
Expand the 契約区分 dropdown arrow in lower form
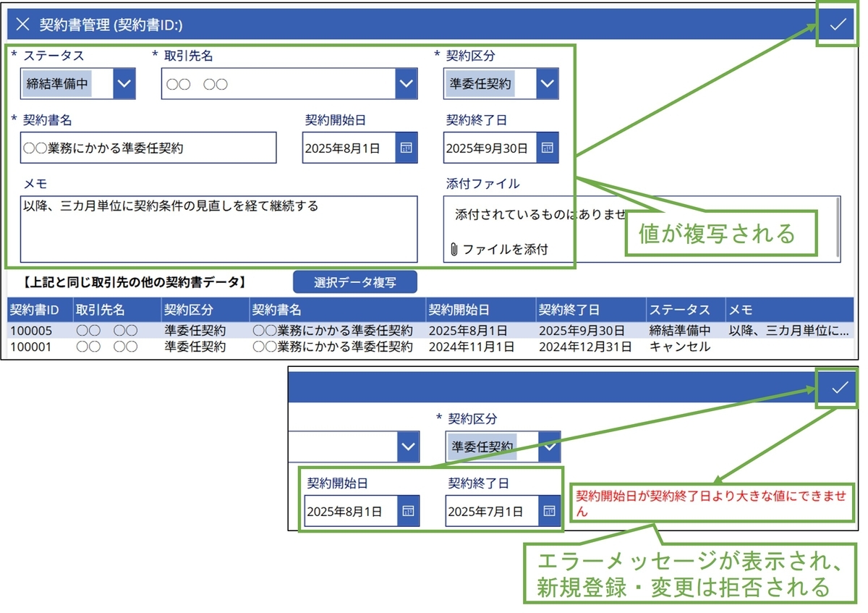[x=550, y=447]
